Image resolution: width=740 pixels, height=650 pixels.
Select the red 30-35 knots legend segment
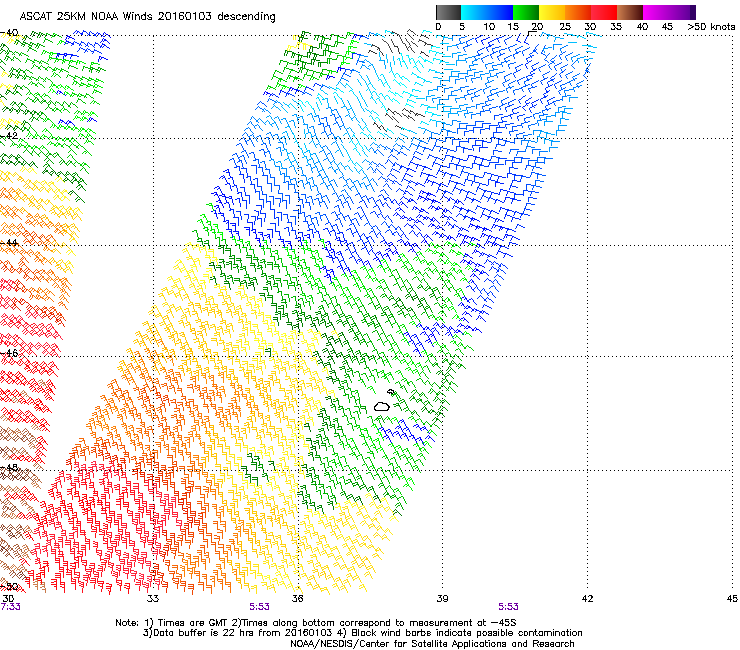604,12
